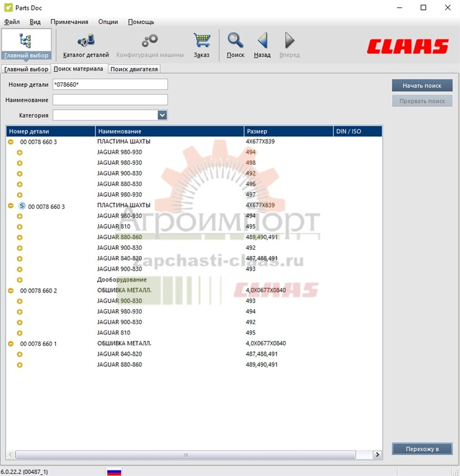Click the Parts Doc app icon in title bar
460x476 pixels.
(x=8, y=7)
